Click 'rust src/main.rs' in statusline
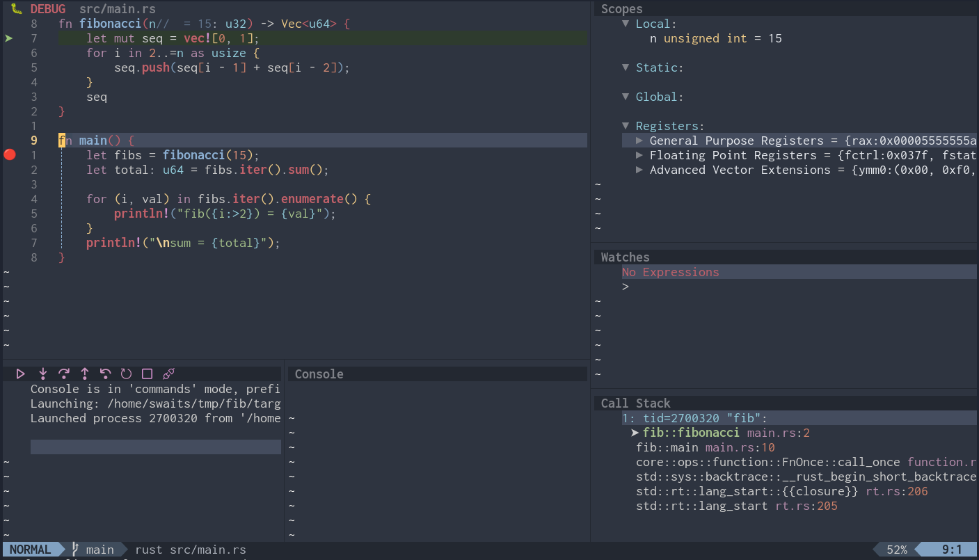The width and height of the screenshot is (979, 560). coord(191,550)
